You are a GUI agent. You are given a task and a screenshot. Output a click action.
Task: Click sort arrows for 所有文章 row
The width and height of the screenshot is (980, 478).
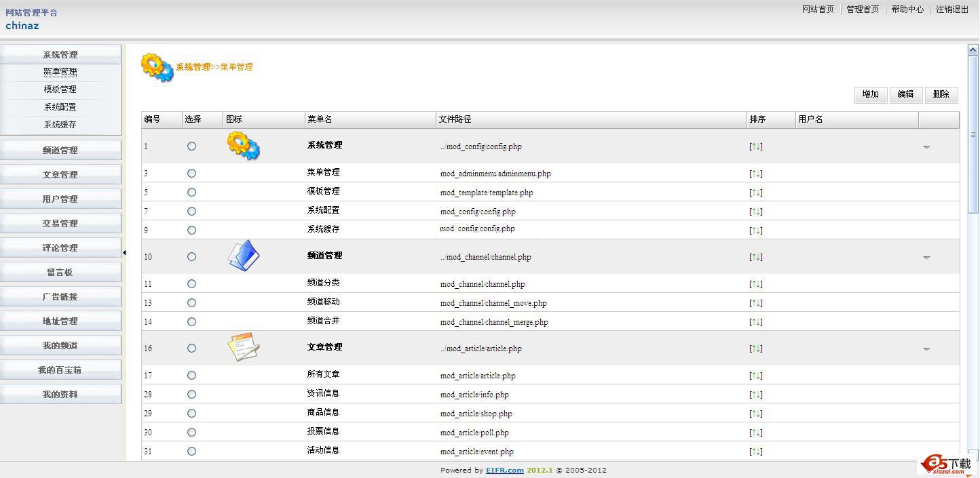[x=755, y=376]
